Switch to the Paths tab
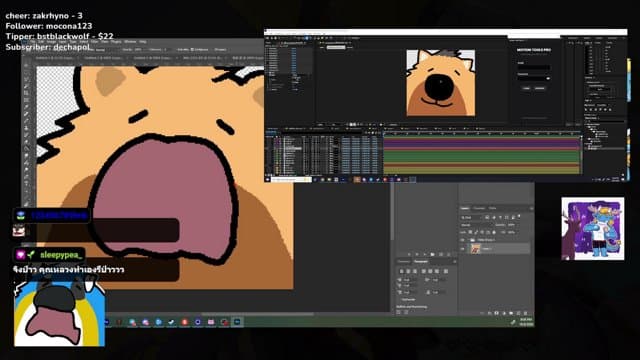The width and height of the screenshot is (640, 360). click(493, 208)
